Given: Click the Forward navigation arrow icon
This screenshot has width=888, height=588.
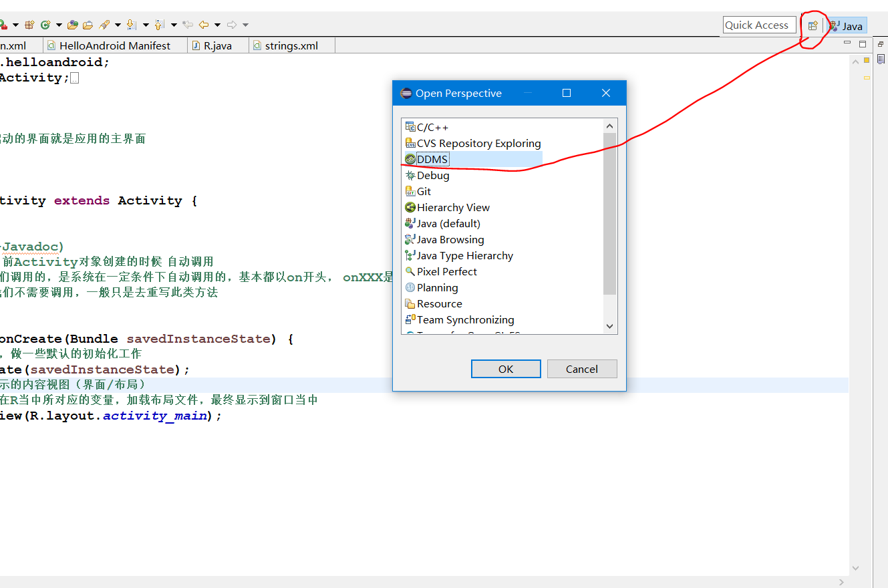Looking at the screenshot, I should click(232, 25).
